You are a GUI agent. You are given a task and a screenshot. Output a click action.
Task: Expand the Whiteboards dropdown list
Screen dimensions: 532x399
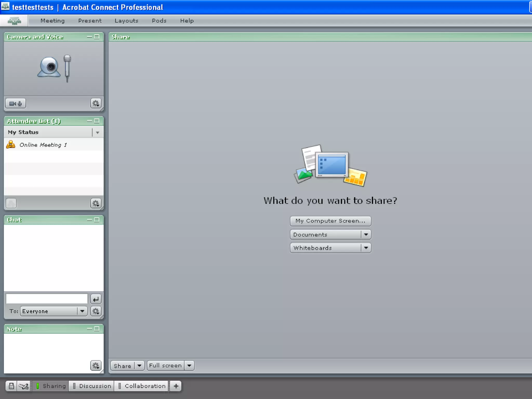coord(366,248)
